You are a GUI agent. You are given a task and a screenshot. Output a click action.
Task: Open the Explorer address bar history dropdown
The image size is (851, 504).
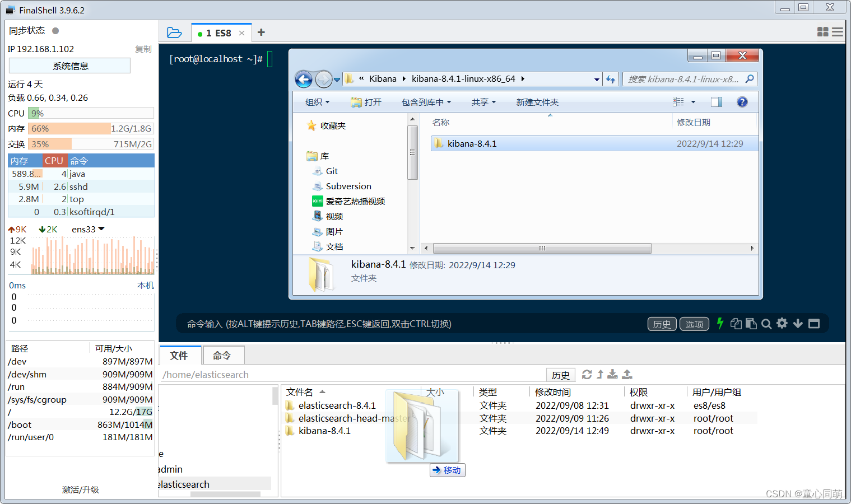coord(597,80)
